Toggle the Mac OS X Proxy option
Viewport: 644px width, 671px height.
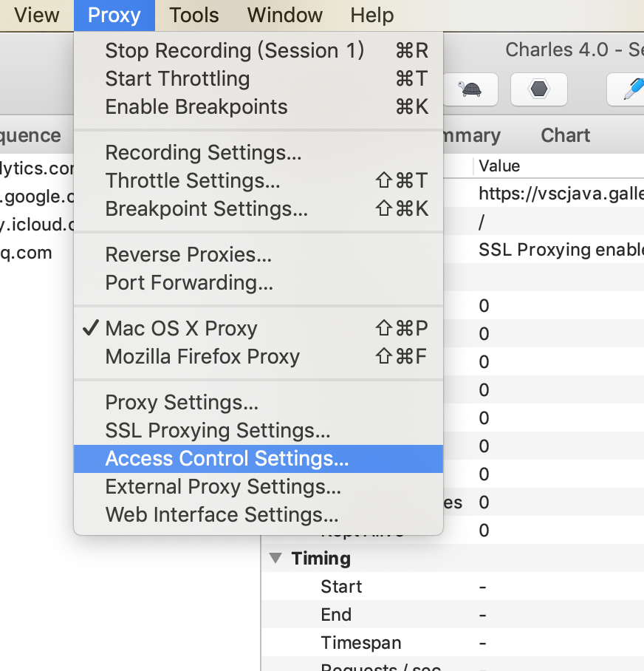click(x=258, y=329)
